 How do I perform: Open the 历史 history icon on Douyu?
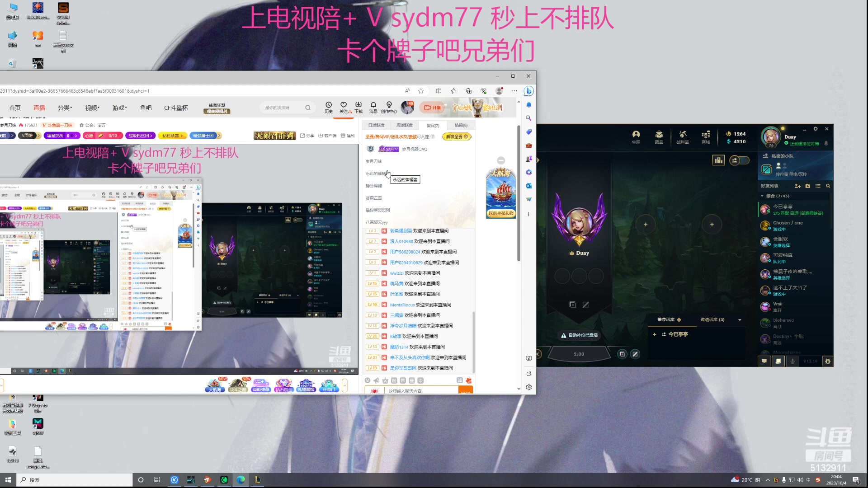329,107
